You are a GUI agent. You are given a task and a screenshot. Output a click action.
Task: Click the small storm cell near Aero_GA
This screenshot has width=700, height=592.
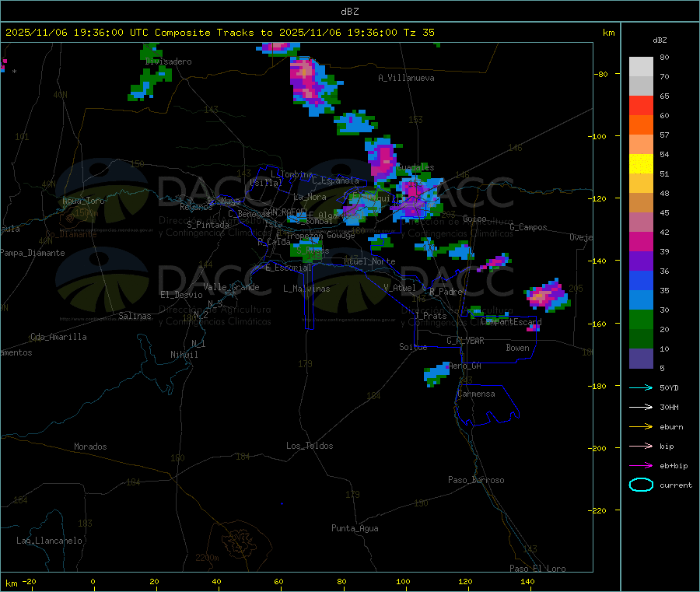click(x=436, y=373)
